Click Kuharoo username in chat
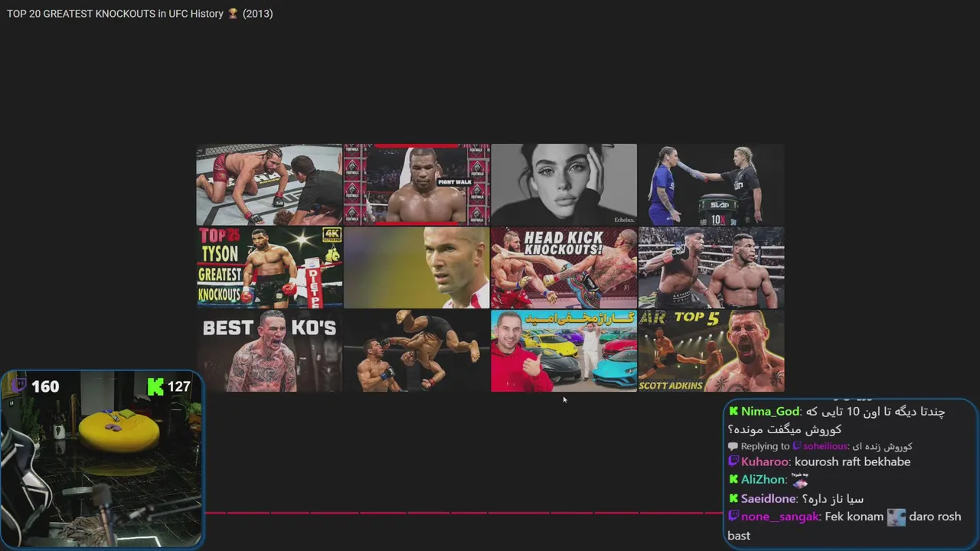The height and width of the screenshot is (551, 980). point(764,461)
